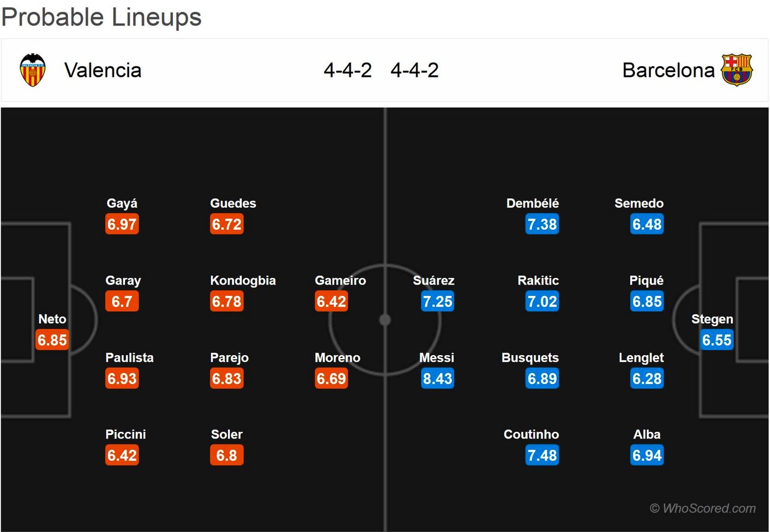
Task: Select Soler's 6.8 rating badge
Action: pyautogui.click(x=227, y=456)
